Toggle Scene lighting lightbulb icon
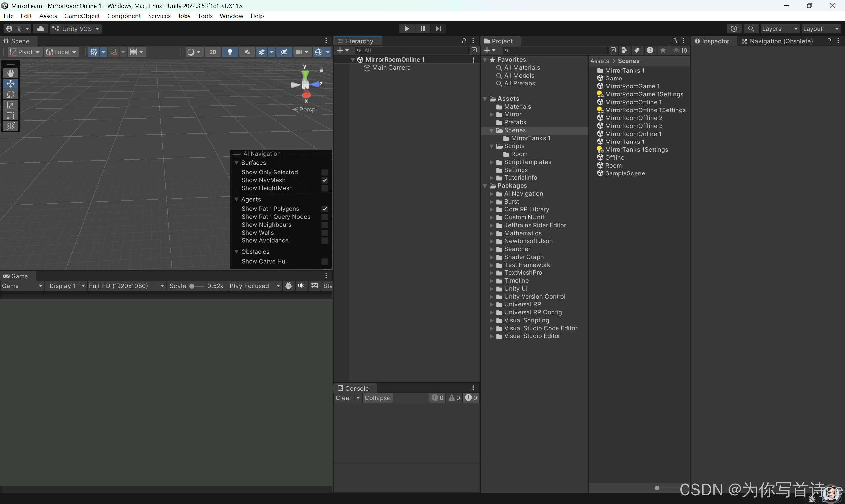This screenshot has width=845, height=504. click(230, 52)
